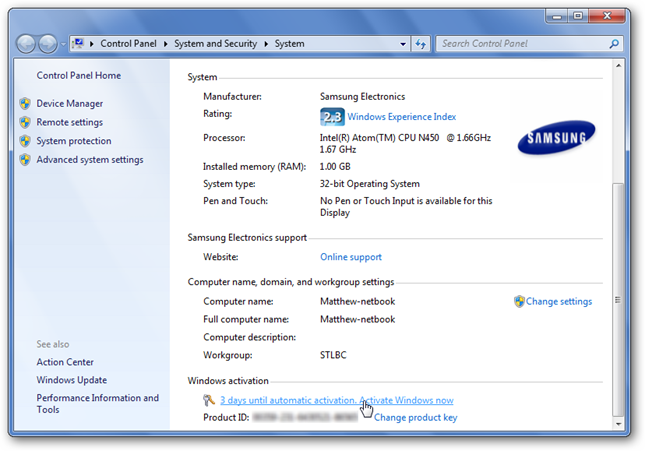Viewport: 645px width, 451px height.
Task: Click the Samsung logo image
Action: tap(556, 137)
